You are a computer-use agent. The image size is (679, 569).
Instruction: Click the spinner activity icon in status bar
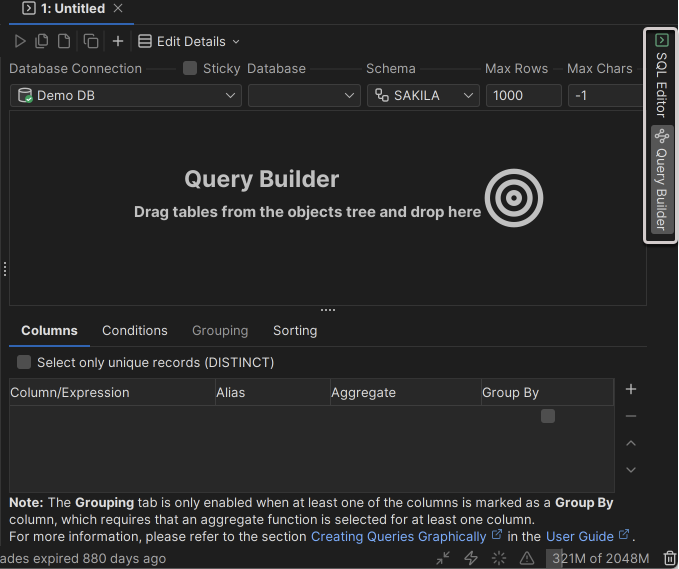499,558
